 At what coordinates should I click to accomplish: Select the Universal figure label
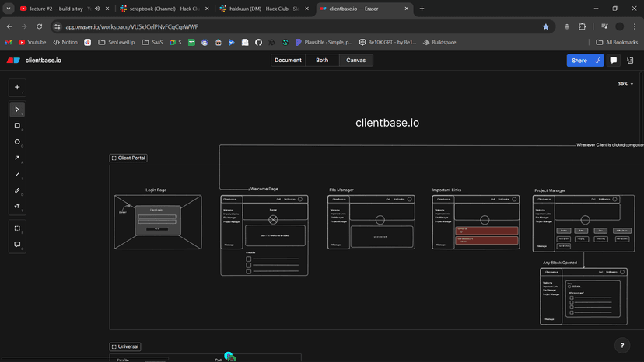point(125,346)
